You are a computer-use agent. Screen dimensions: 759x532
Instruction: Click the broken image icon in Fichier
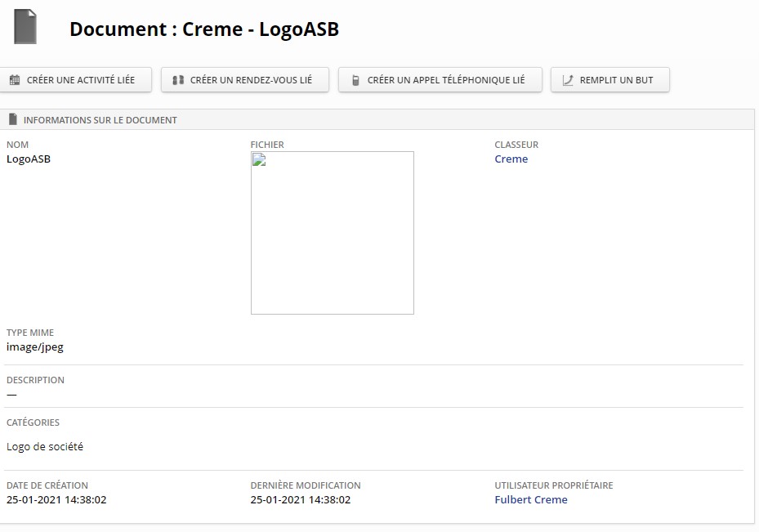tap(259, 159)
